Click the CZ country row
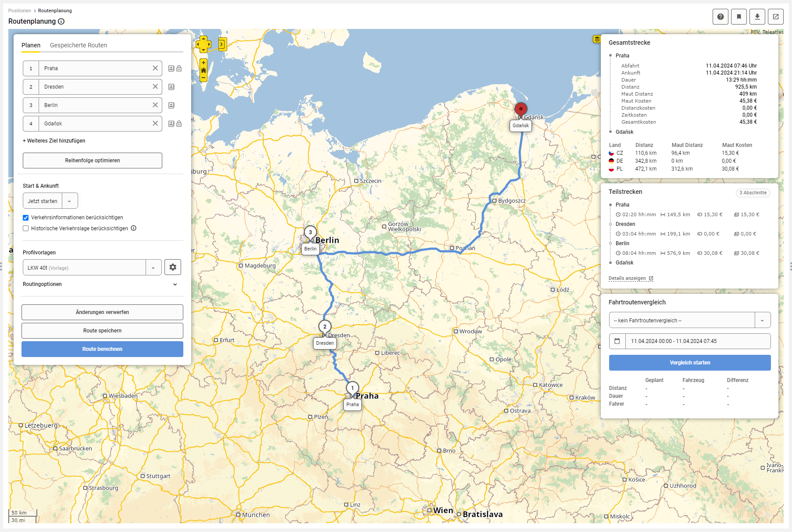Screen dimensions: 792x532 [x=681, y=153]
